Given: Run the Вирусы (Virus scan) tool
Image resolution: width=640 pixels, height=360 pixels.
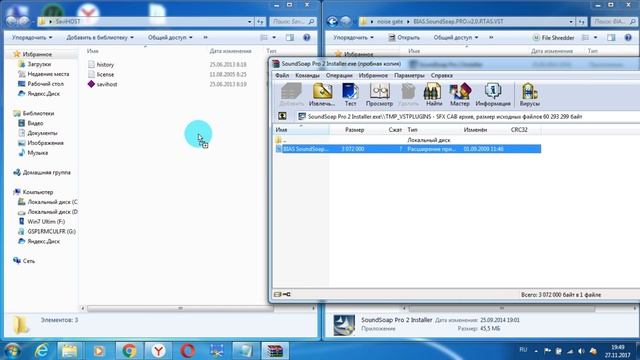Looking at the screenshot, I should 529,95.
